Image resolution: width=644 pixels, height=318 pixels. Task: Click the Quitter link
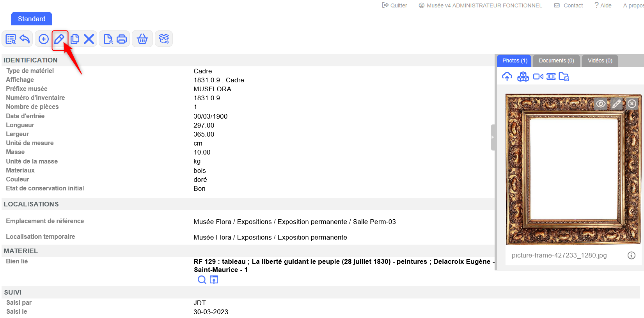pos(394,5)
